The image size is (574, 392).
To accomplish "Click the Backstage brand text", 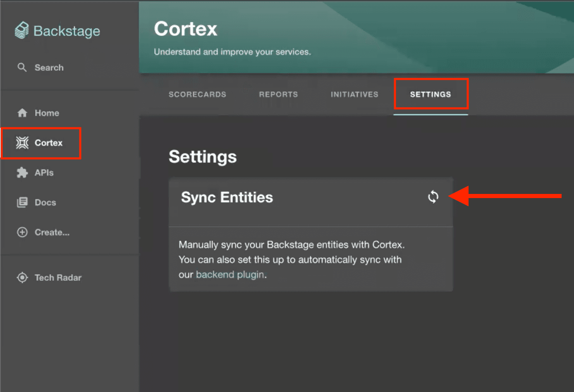I will (67, 31).
